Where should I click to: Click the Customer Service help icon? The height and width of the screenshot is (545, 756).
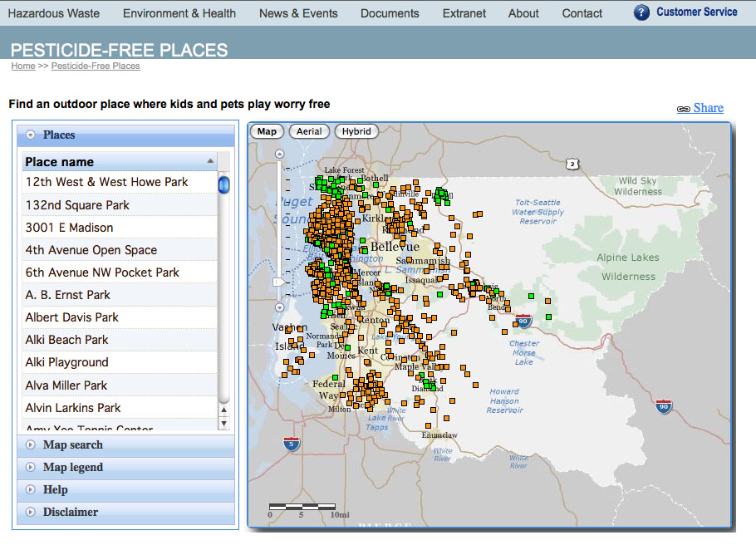tap(641, 12)
